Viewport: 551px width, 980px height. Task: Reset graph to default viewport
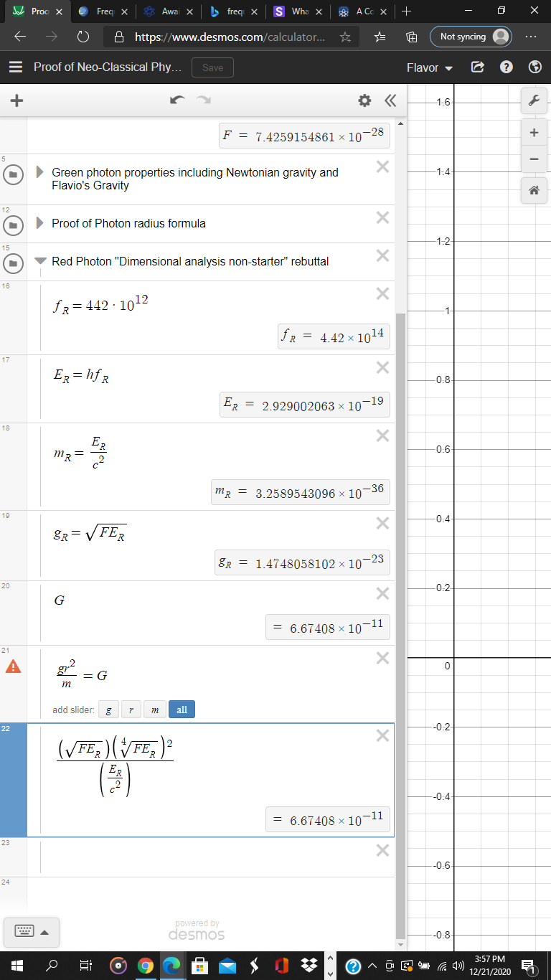pos(533,190)
